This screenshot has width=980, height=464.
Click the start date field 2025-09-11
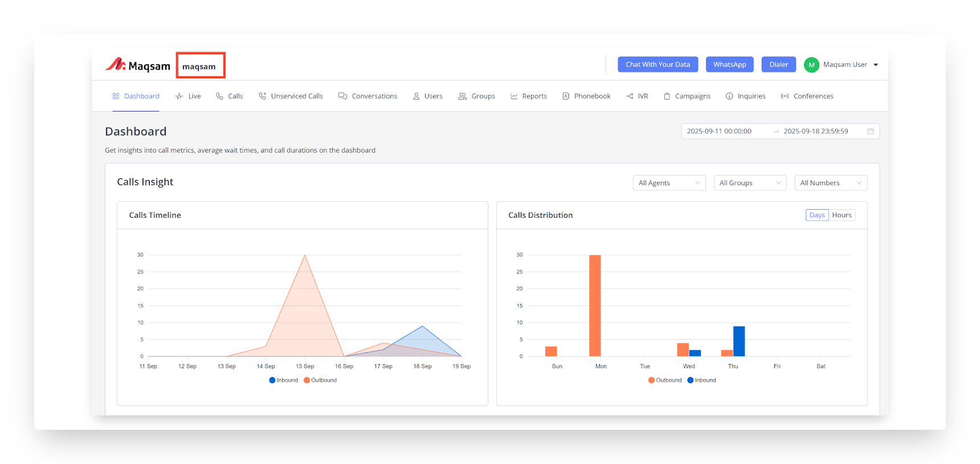point(719,131)
